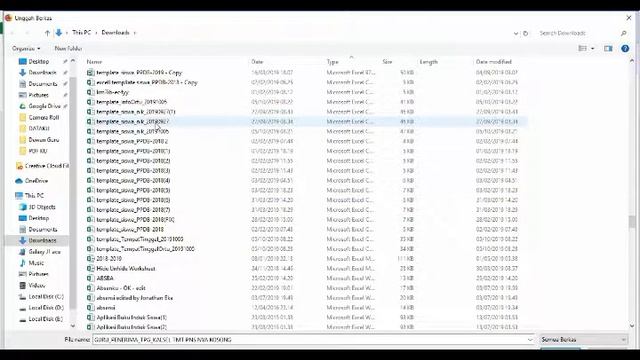Select file template_TempatTinggalOrtu_20191005
640x360 pixels.
point(145,249)
